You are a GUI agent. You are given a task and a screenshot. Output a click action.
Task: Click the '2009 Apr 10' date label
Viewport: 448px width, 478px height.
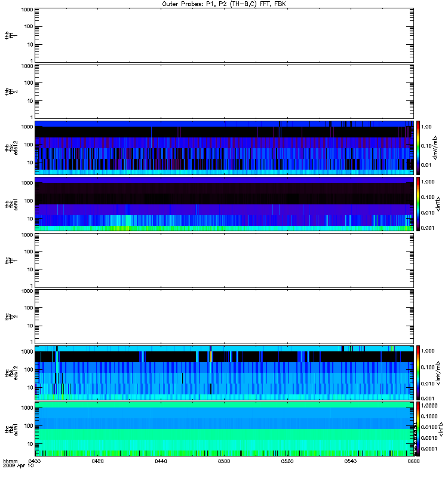coord(18,466)
